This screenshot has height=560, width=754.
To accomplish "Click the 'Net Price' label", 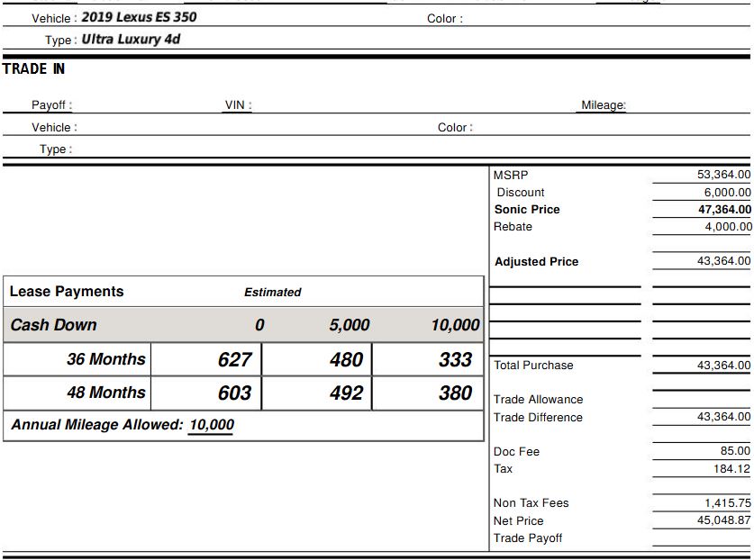I will pos(518,521).
